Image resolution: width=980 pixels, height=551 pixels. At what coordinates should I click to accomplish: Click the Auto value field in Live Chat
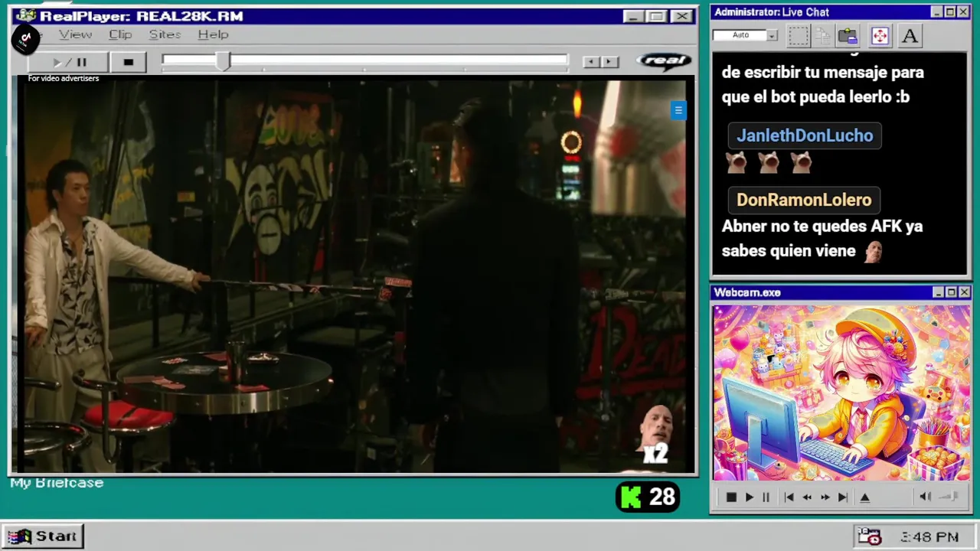pos(740,35)
